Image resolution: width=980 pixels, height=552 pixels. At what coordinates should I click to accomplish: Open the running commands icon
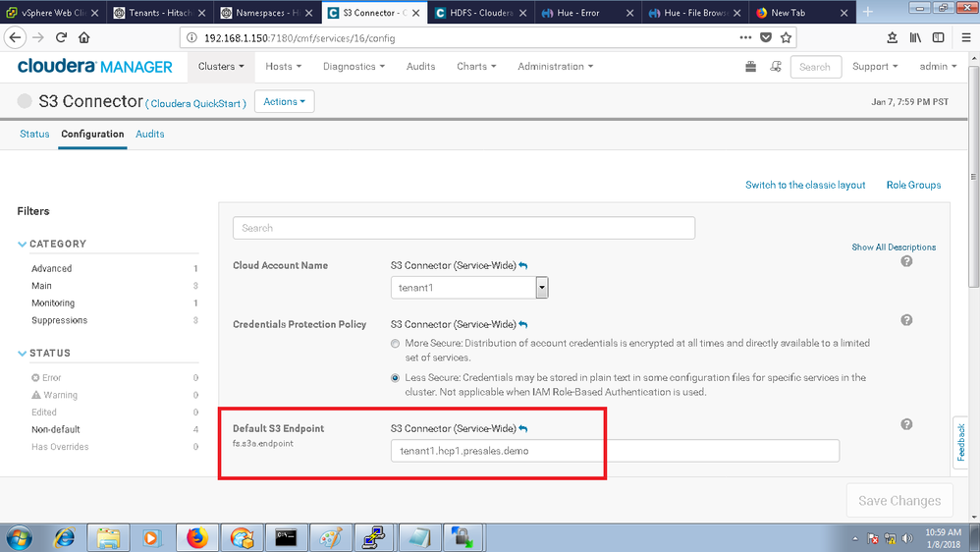click(x=776, y=66)
